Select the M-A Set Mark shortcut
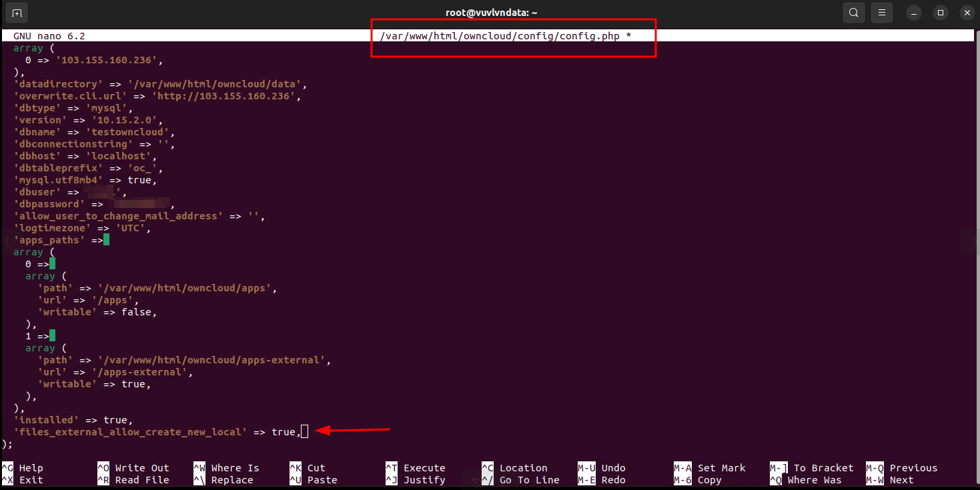980x490 pixels. click(x=710, y=468)
